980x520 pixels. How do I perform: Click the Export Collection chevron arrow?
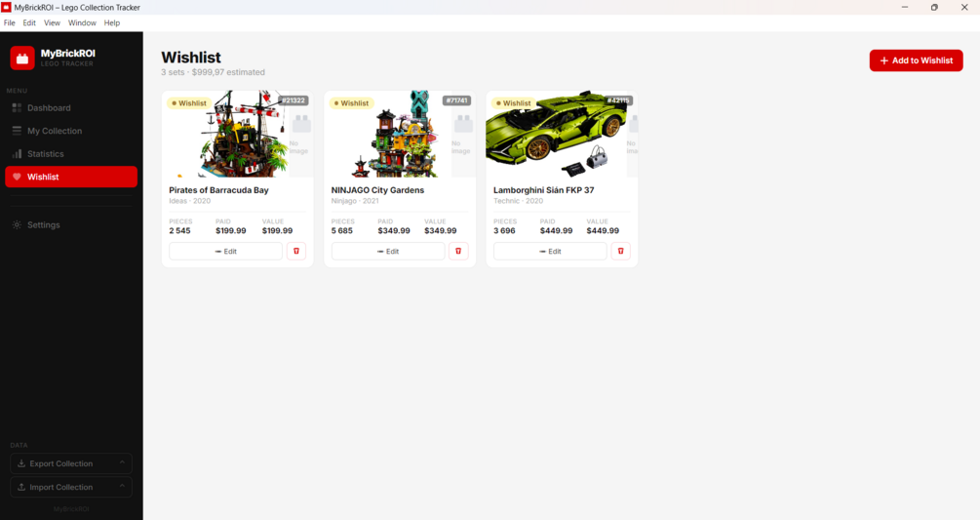122,463
